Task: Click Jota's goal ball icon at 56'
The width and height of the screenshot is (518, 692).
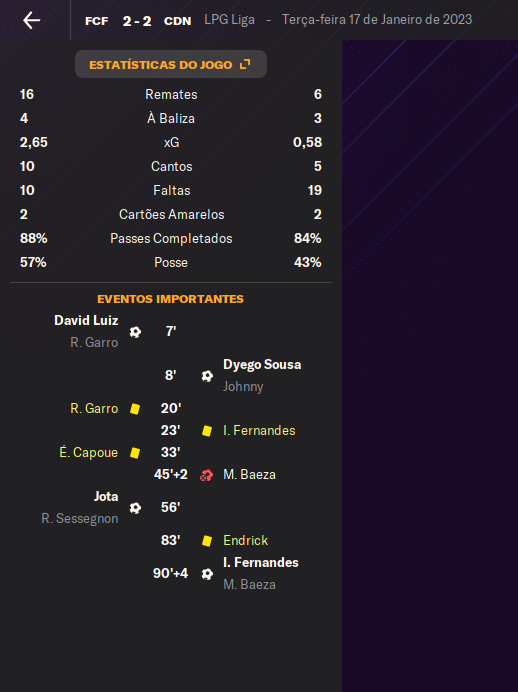Action: (135, 508)
